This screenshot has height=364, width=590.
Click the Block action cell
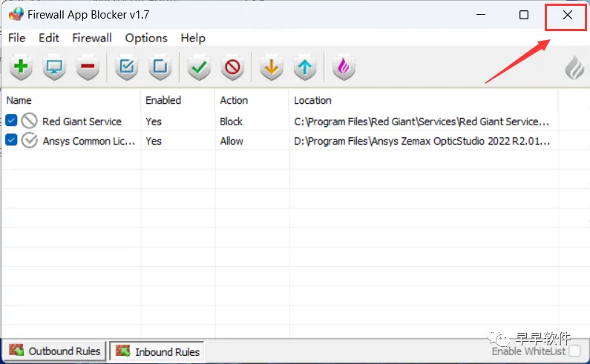click(231, 122)
